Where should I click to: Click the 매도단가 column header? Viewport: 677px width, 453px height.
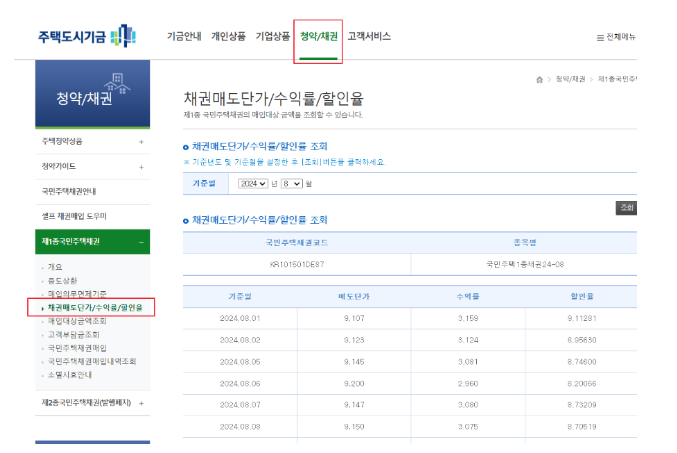354,297
